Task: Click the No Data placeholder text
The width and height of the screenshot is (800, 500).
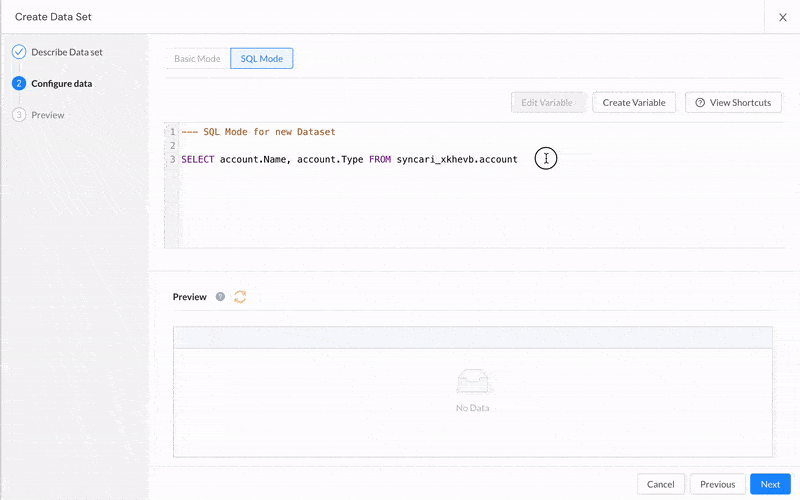Action: [472, 408]
